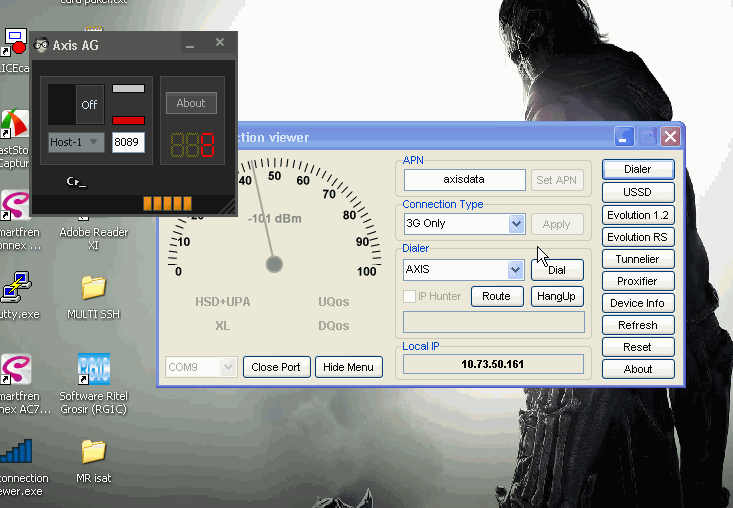Open Evolution RS from side menu
This screenshot has width=733, height=508.
tap(638, 237)
